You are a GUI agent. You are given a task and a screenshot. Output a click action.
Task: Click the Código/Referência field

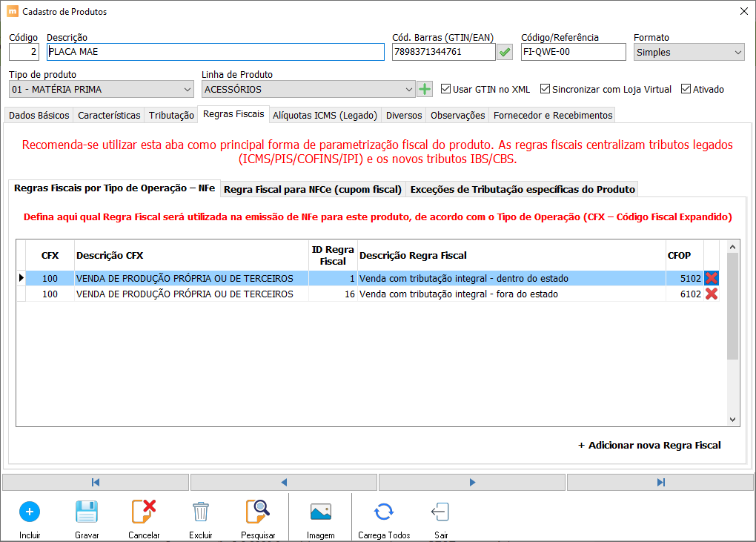573,52
